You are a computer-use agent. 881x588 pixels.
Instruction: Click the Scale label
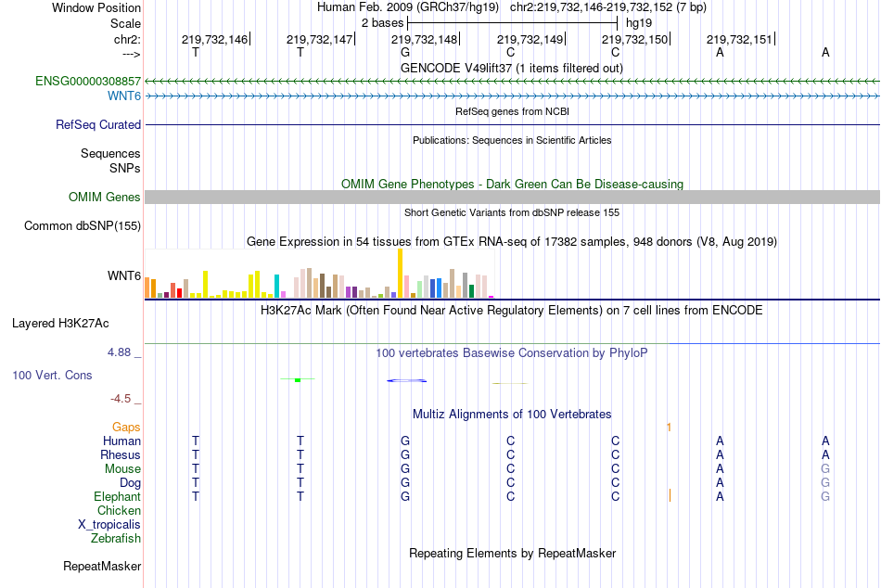coord(125,23)
